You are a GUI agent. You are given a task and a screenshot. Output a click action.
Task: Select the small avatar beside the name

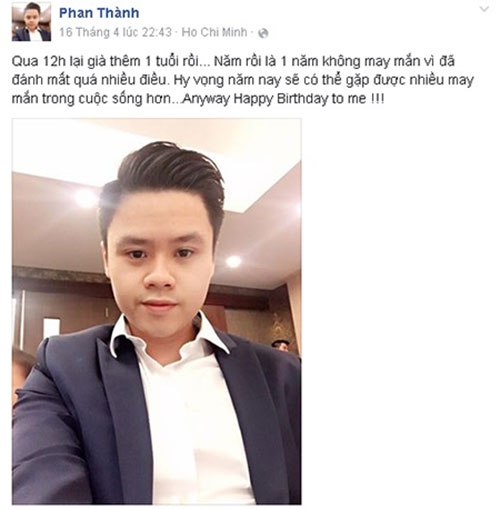click(32, 22)
